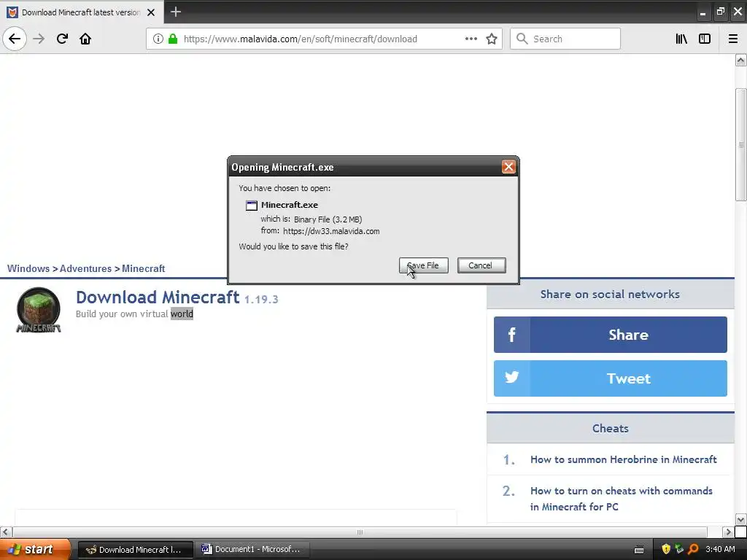Click the horizontal scrollbar left arrow
The height and width of the screenshot is (560, 747).
tap(6, 532)
